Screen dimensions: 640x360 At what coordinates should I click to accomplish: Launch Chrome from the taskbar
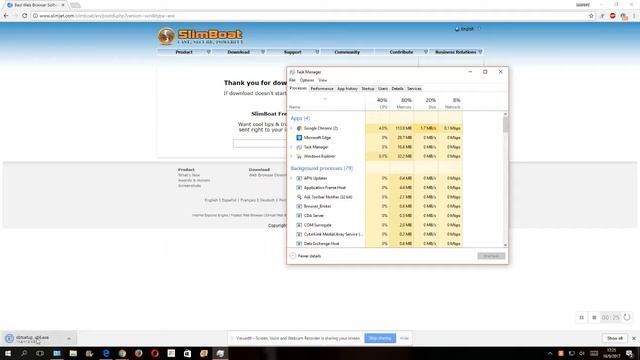pyautogui.click(x=122, y=353)
